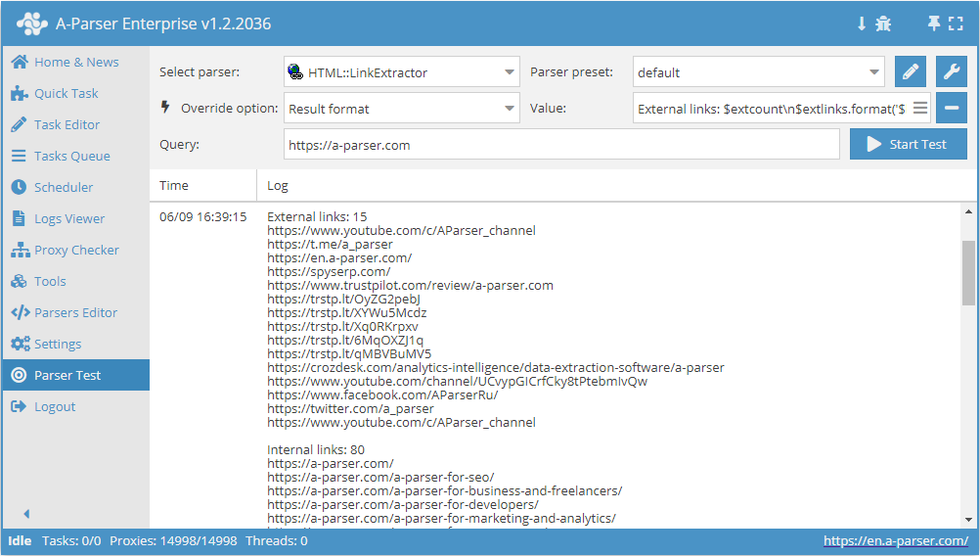This screenshot has width=980, height=556.
Task: Open the en.a-parser.com footer link
Action: [x=895, y=540]
